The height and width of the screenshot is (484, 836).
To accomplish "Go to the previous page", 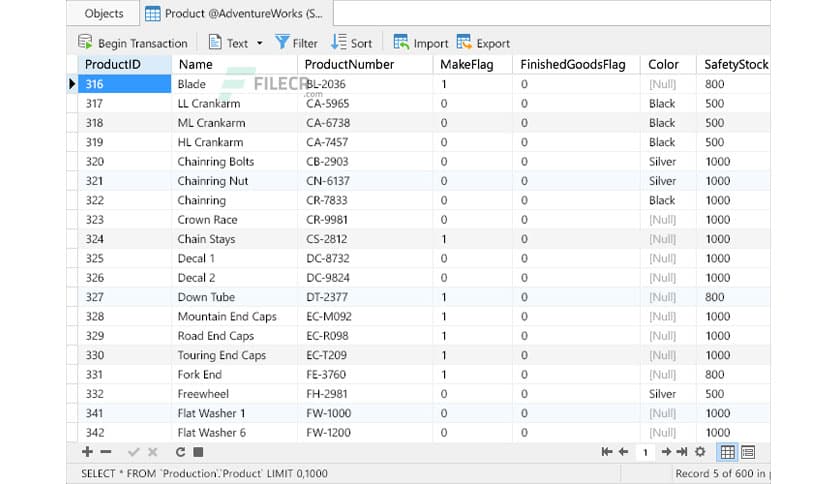I will (x=623, y=452).
